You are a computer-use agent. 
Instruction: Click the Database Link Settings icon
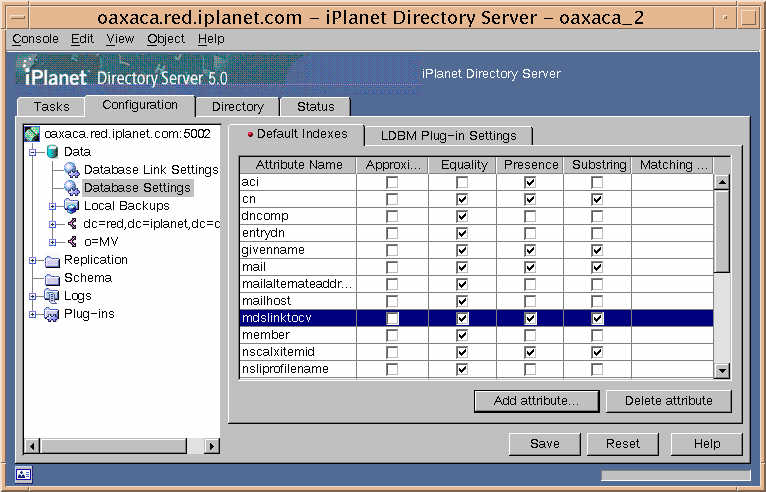click(x=71, y=170)
